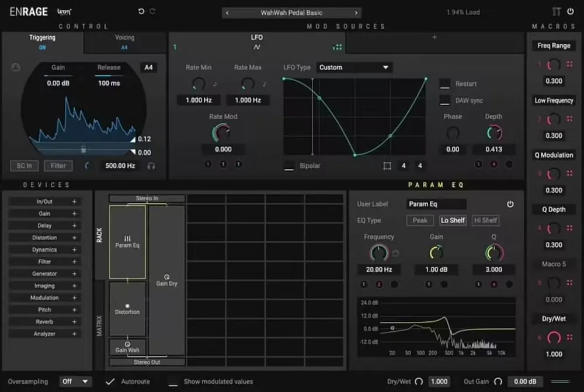Switch to the Voicing tab
Screen dimensions: 584x392
pyautogui.click(x=124, y=41)
